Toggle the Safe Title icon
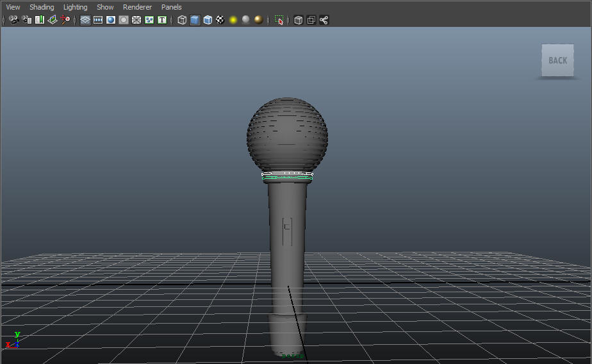The width and height of the screenshot is (592, 364). point(162,20)
